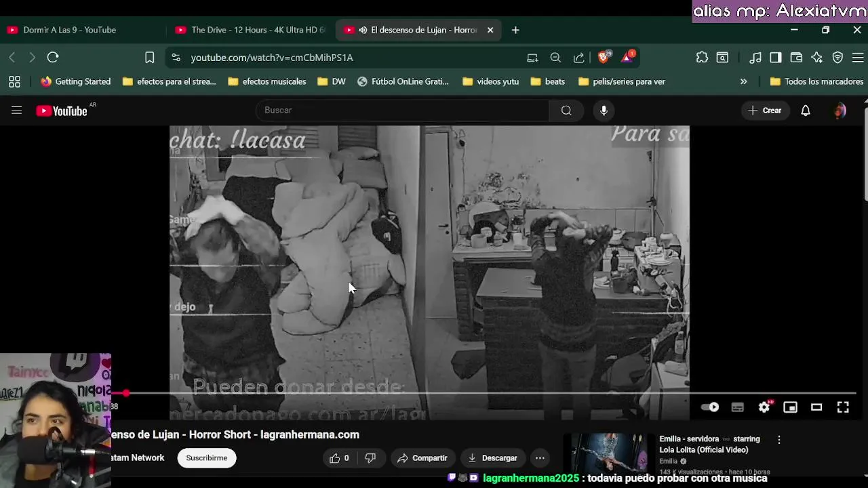Go to the YouTube home logo
Image resolution: width=868 pixels, height=488 pixels.
[62, 110]
